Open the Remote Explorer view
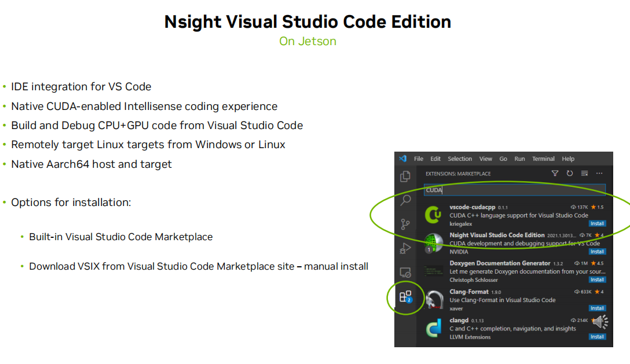 (x=406, y=271)
